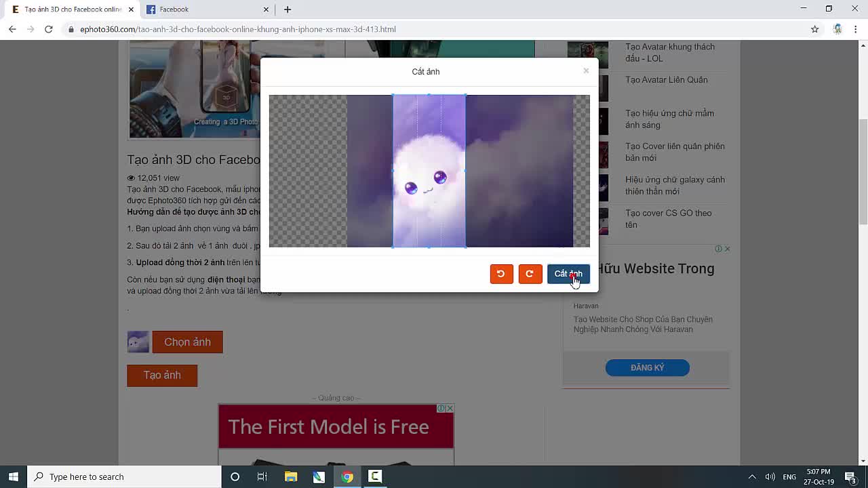Open Windows Start menu
The height and width of the screenshot is (488, 868).
(x=14, y=476)
